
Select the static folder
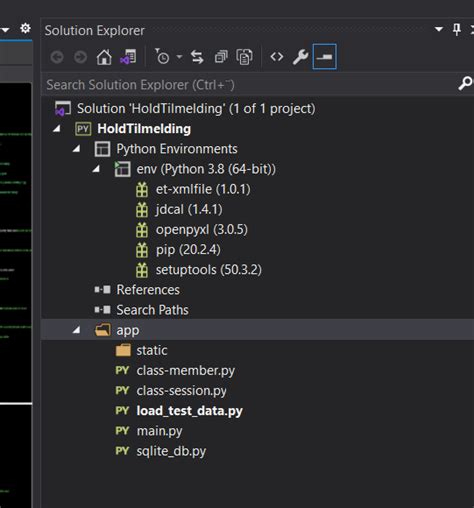point(152,350)
